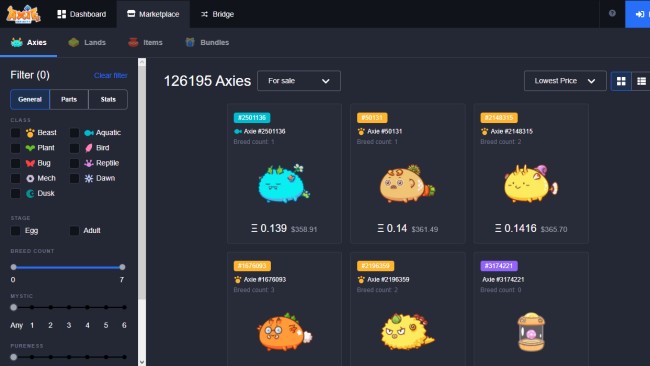The height and width of the screenshot is (366, 650).
Task: Check the Reptile class checkbox
Action: pyautogui.click(x=74, y=163)
